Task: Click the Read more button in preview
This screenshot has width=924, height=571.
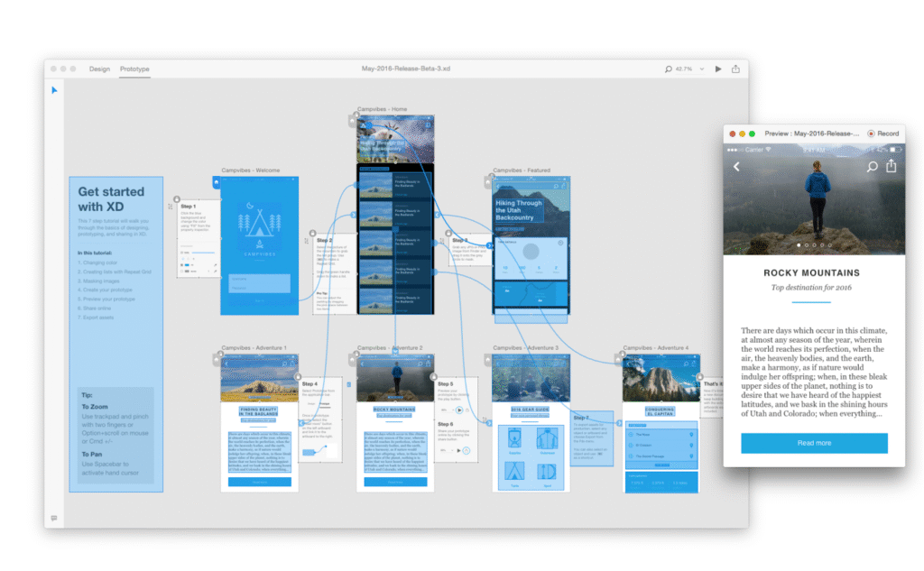Action: [814, 443]
